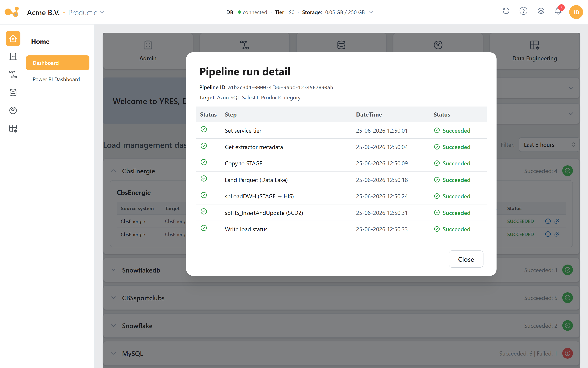The width and height of the screenshot is (588, 368).
Task: Click the 'Succeeded: 6 | Failed: 1' text
Action: tap(528, 353)
